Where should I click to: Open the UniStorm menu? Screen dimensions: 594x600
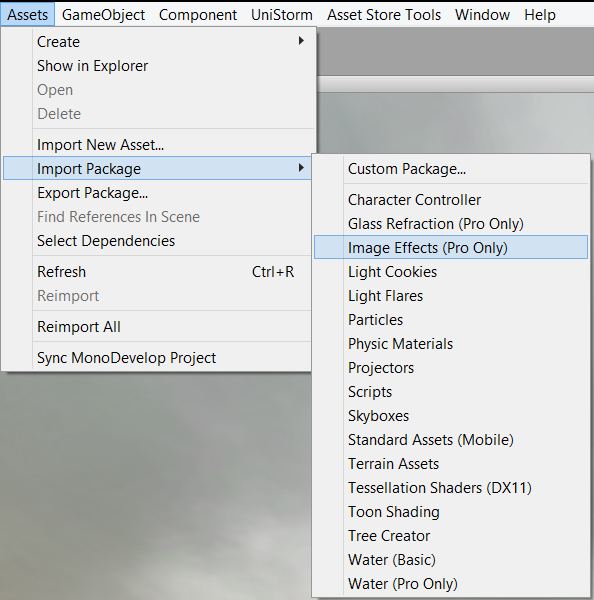282,15
